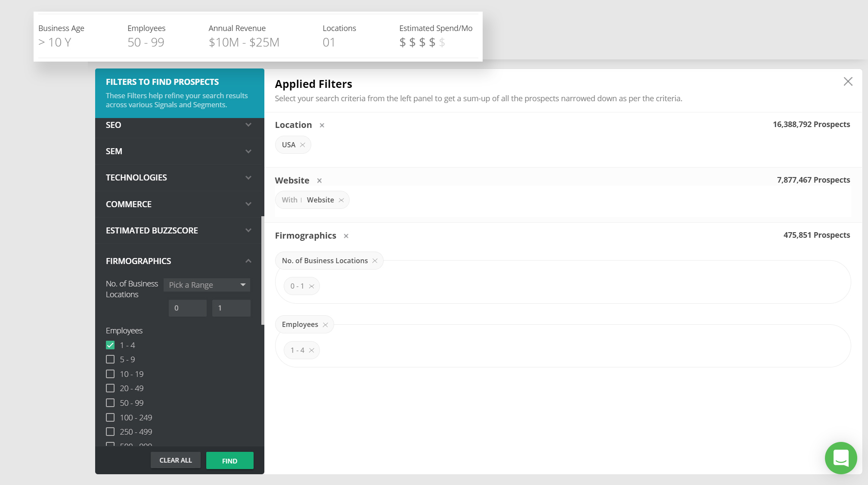Screen dimensions: 868x485
Task: Click the close button on Applied Filters panel
Action: pyautogui.click(x=848, y=82)
